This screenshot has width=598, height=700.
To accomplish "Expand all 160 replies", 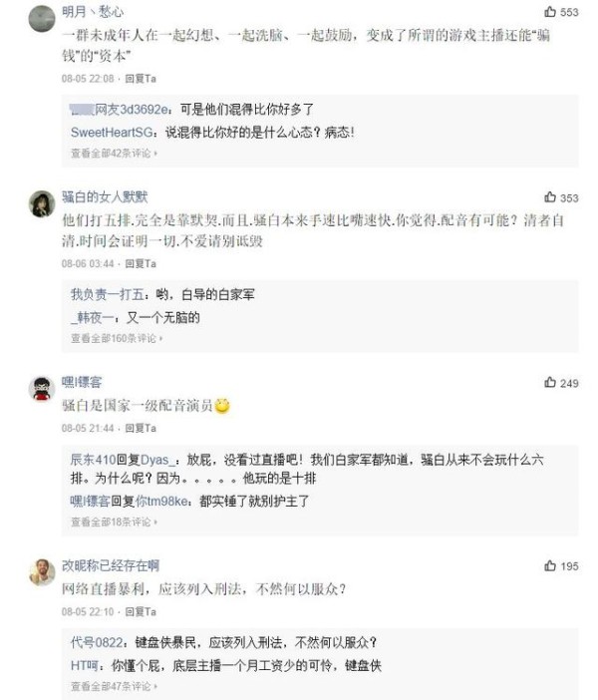I will (x=119, y=339).
